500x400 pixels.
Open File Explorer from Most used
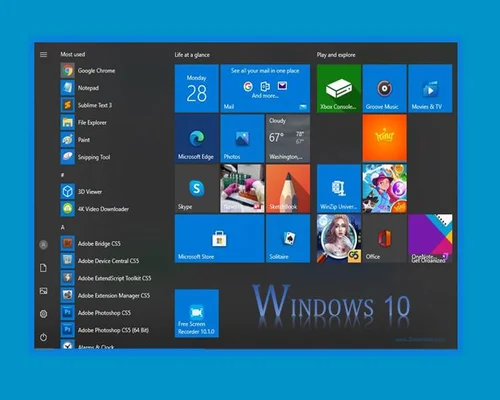(84, 122)
